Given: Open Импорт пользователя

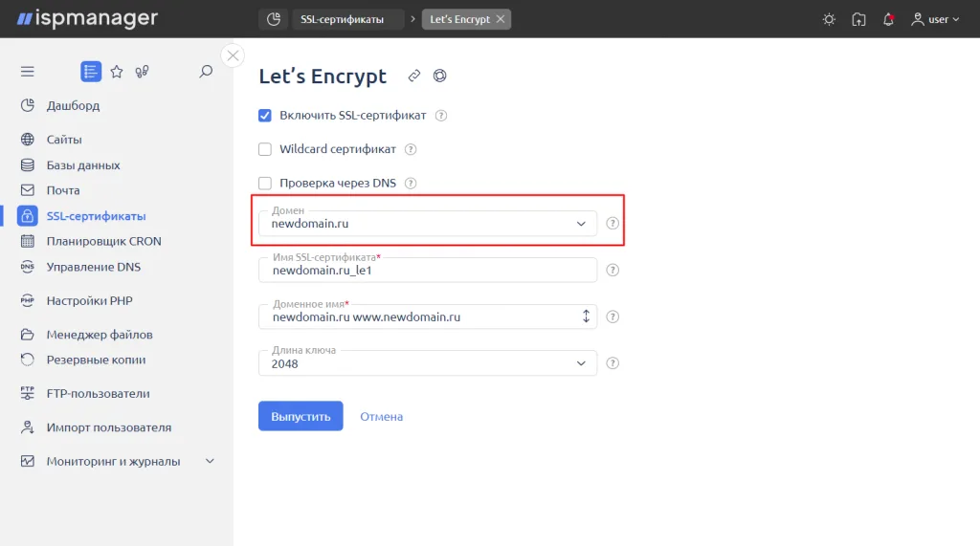Looking at the screenshot, I should (x=109, y=427).
